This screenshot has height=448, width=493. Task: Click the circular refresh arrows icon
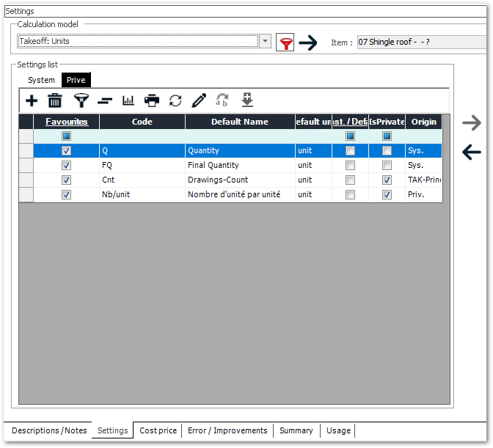click(x=175, y=100)
